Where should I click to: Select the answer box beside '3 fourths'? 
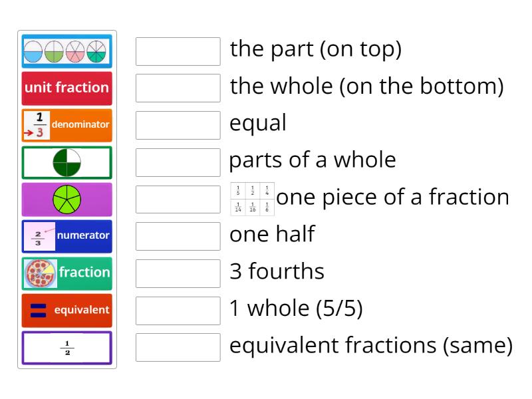tap(177, 272)
